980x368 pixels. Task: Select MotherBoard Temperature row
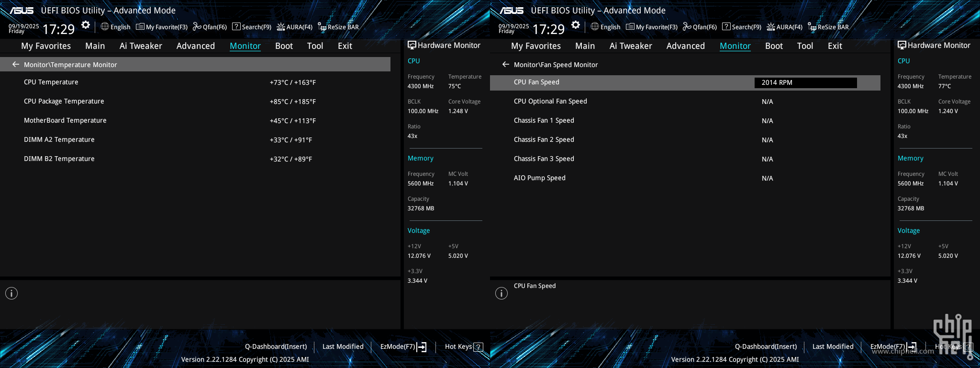click(195, 121)
